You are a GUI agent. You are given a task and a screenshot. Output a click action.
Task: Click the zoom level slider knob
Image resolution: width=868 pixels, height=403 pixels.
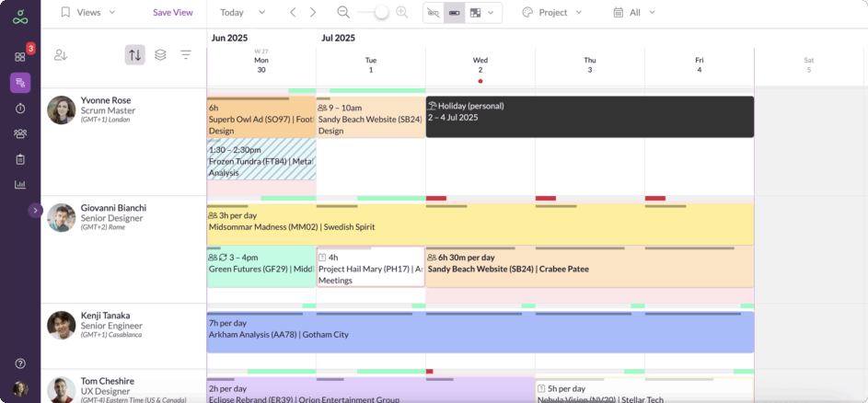pos(381,12)
